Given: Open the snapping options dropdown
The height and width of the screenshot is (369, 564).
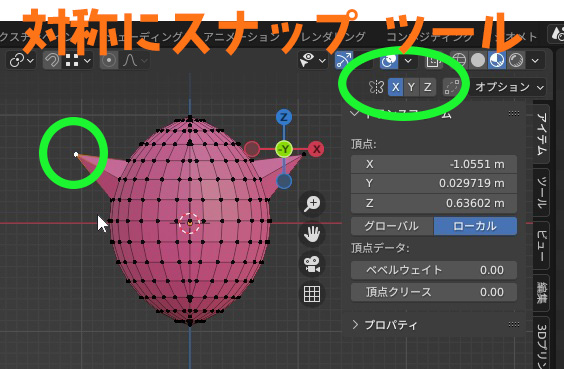Looking at the screenshot, I should pos(77,60).
